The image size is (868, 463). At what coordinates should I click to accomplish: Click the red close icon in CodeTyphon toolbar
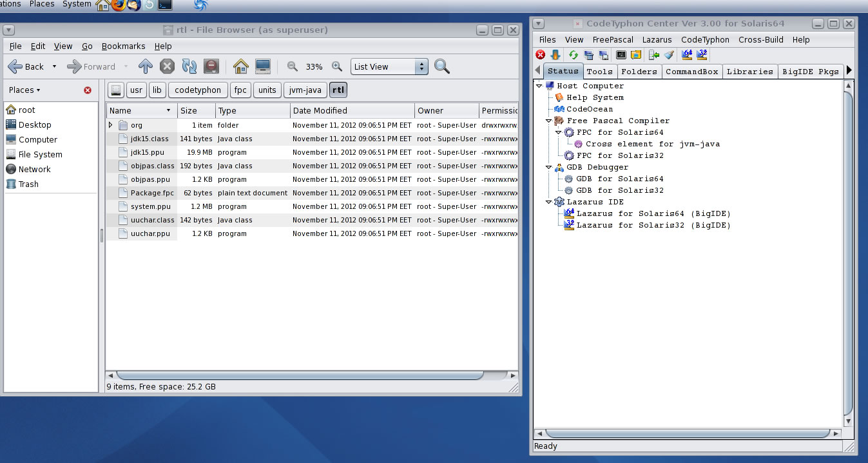coord(541,55)
